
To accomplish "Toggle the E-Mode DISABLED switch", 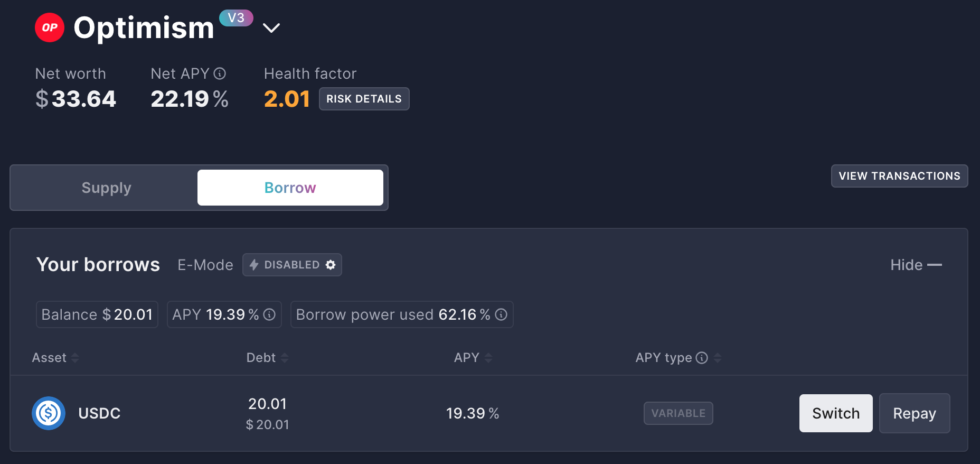I will 292,265.
